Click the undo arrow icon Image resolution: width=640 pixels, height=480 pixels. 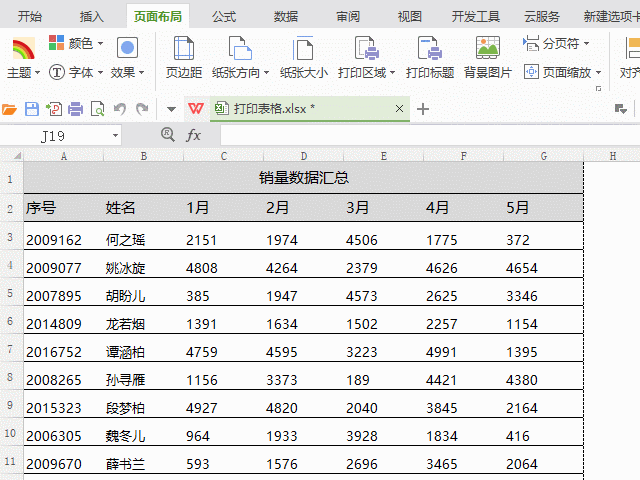click(x=119, y=109)
